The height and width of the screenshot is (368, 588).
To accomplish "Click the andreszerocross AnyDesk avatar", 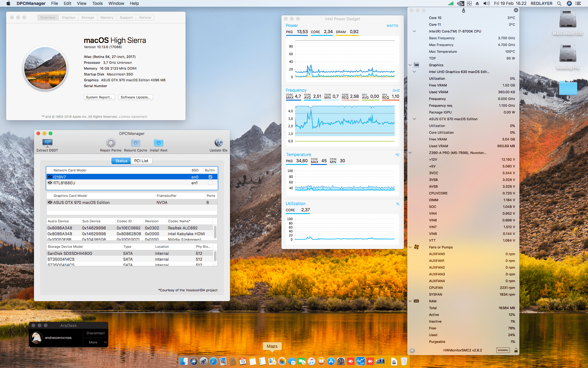I will [37, 338].
